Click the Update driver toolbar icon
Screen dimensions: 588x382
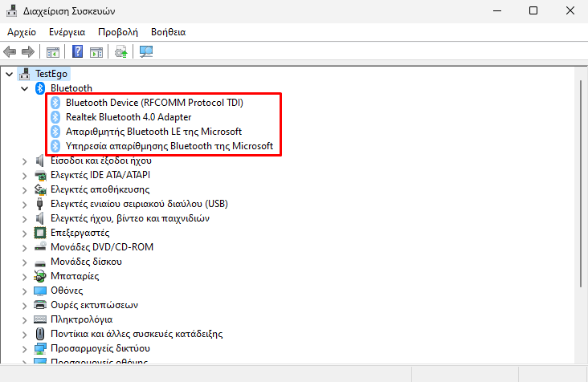(121, 51)
